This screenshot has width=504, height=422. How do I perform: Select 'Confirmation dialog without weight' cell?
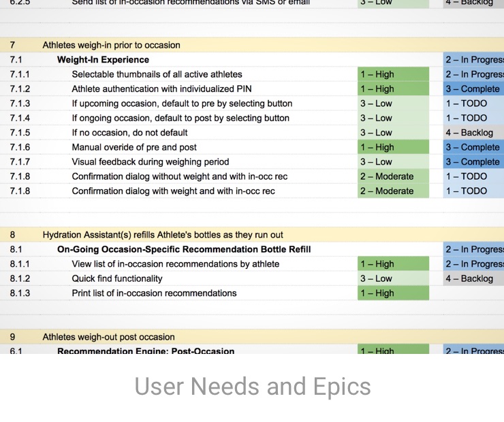[x=179, y=176]
